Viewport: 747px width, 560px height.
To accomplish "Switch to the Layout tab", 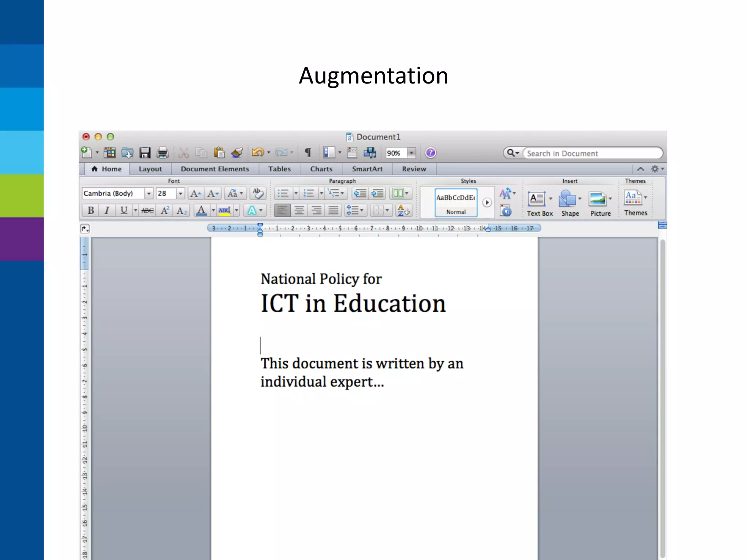I will [x=150, y=169].
